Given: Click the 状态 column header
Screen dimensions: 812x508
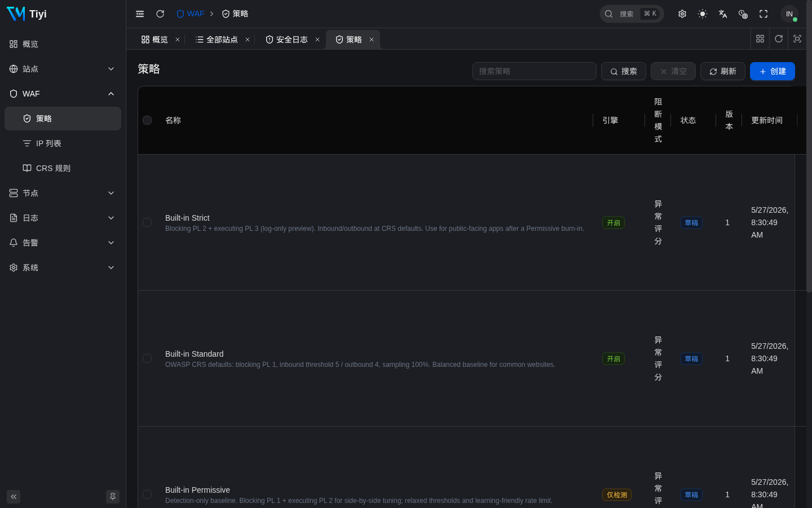Looking at the screenshot, I should (x=688, y=120).
